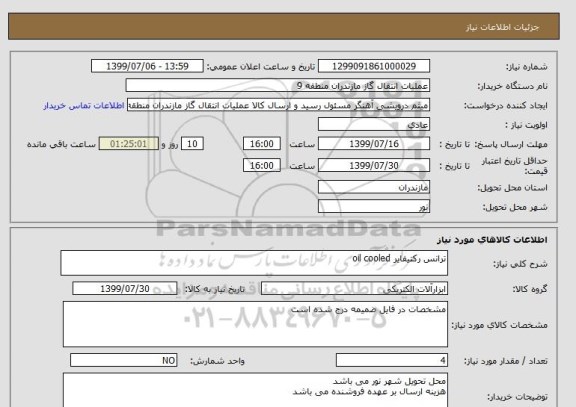Click the price validity time 16:00
Screen dimensions: 576x407
262,165
